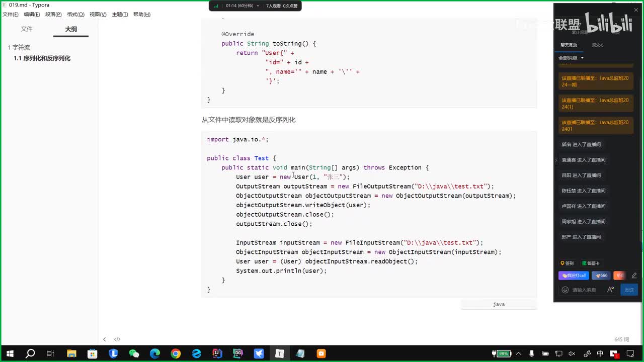Image resolution: width=644 pixels, height=362 pixels.
Task: Jump to outline heading 1.1 序列化和反序列化
Action: click(x=42, y=58)
